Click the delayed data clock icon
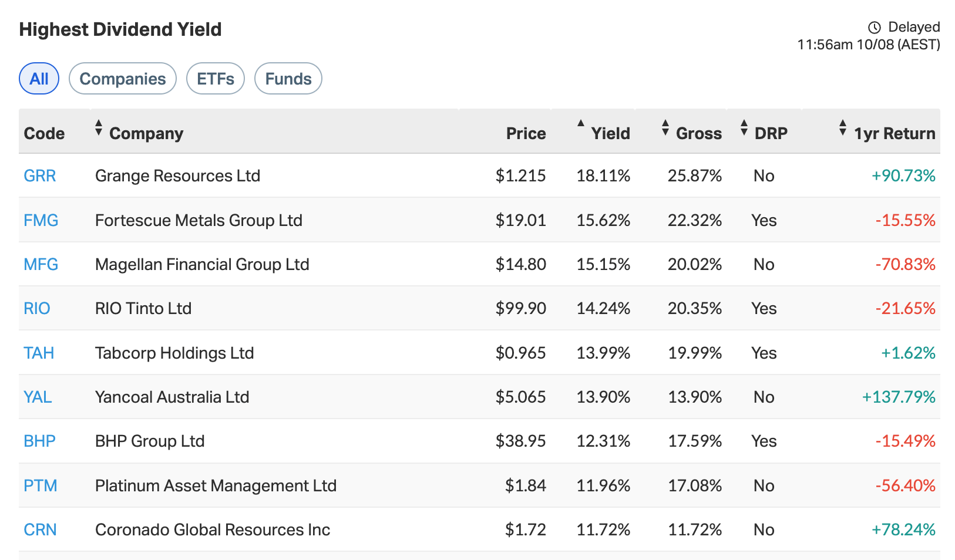 [875, 26]
